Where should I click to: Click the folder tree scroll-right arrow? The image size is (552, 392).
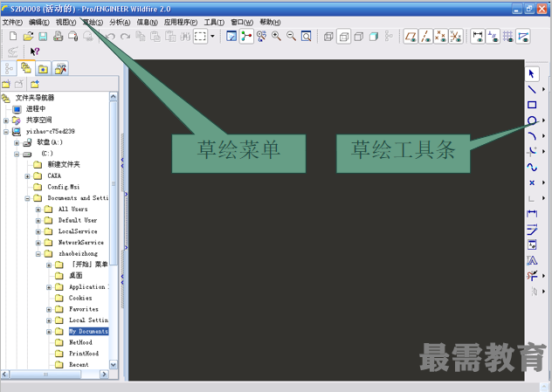pyautogui.click(x=104, y=374)
